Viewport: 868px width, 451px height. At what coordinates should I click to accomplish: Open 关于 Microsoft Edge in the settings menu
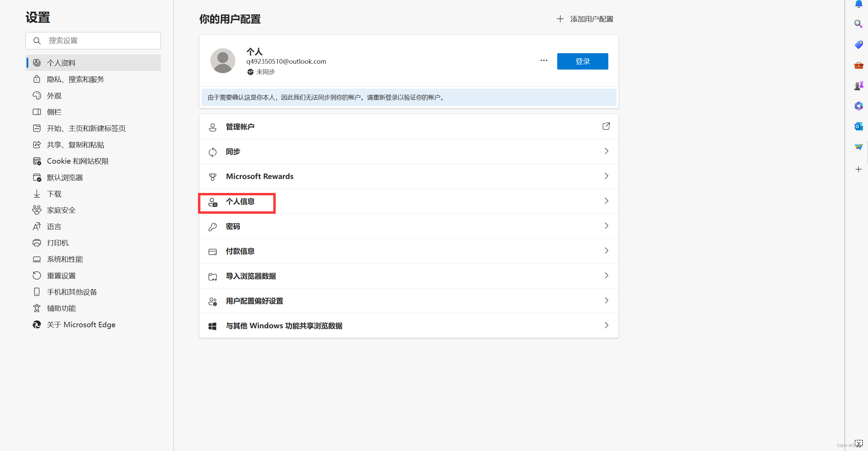(81, 325)
